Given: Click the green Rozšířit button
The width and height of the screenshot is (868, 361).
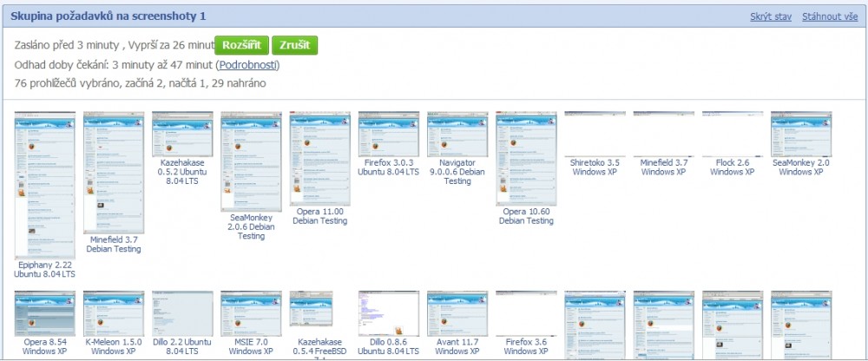Looking at the screenshot, I should pyautogui.click(x=241, y=45).
